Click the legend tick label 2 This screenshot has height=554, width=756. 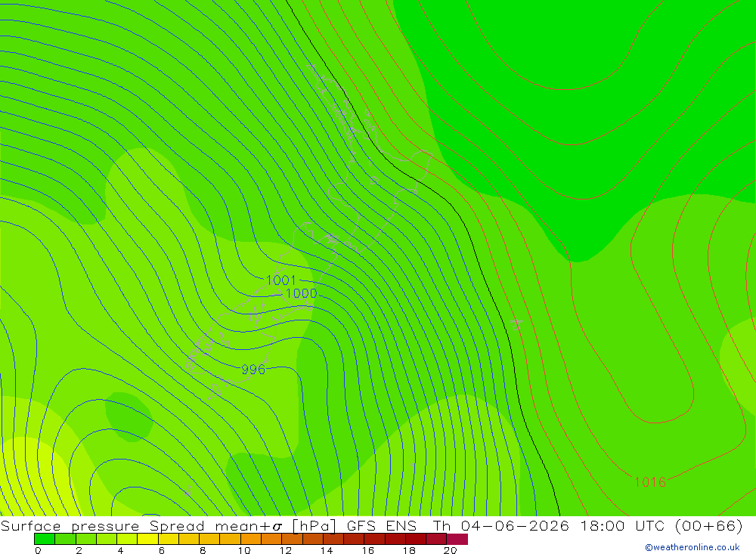point(79,550)
